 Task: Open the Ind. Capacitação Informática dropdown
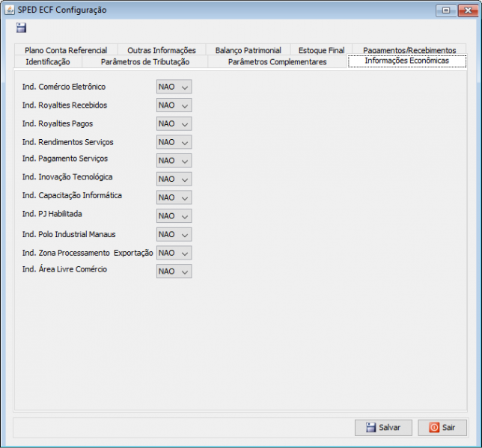coord(174,197)
